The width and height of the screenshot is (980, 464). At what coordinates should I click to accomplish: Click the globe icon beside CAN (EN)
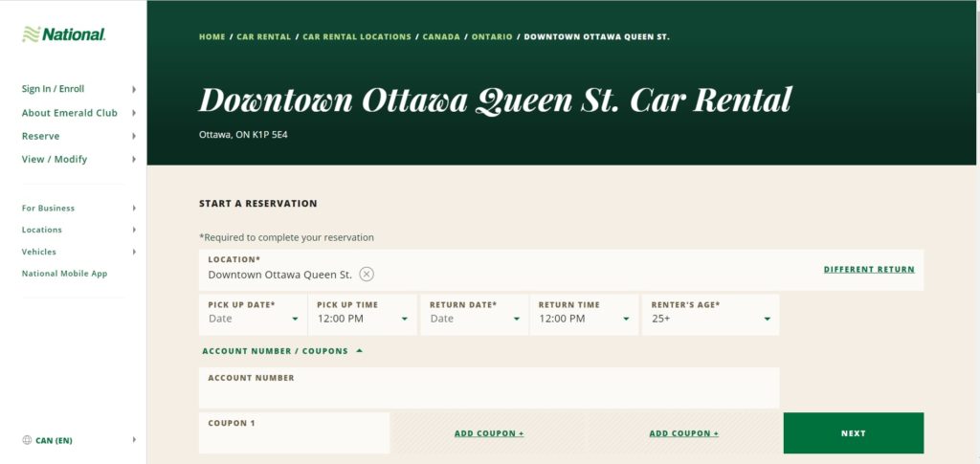27,440
